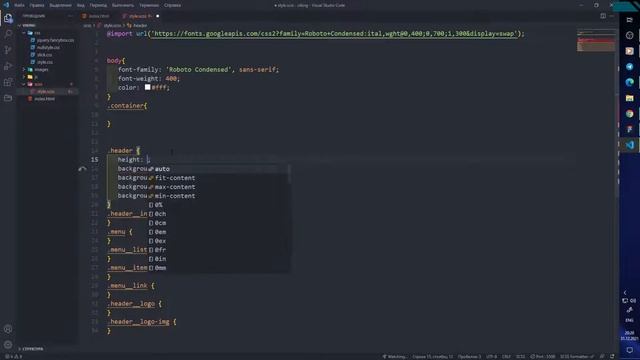Screen dimensions: 640x360
Task: Switch to the index.html editor tab
Action: pos(96,16)
